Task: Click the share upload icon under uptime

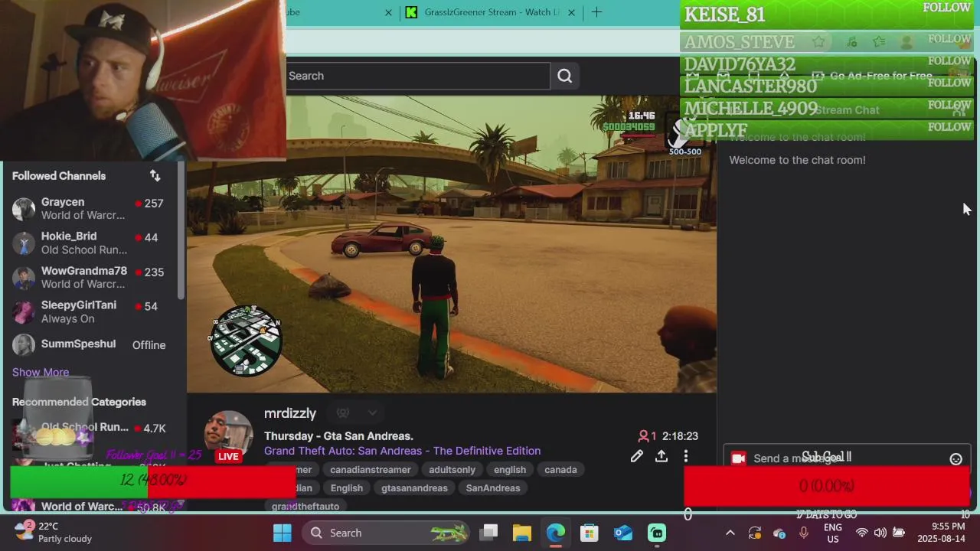Action: pos(661,457)
